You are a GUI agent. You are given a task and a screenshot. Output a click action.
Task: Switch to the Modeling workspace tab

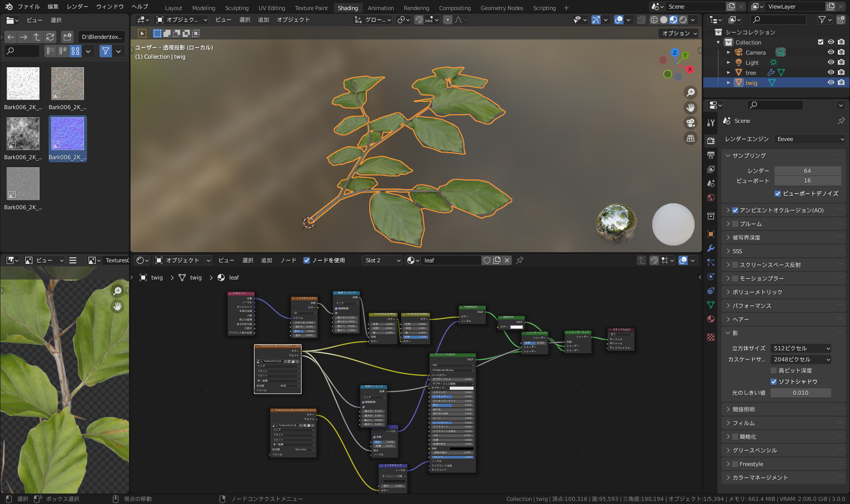(x=203, y=8)
